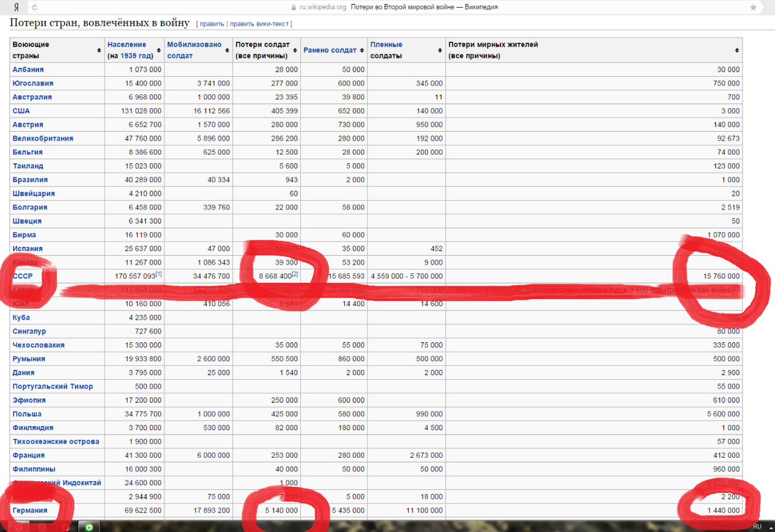The image size is (775, 532).
Task: Open the 'Польша' country link
Action: (x=26, y=414)
